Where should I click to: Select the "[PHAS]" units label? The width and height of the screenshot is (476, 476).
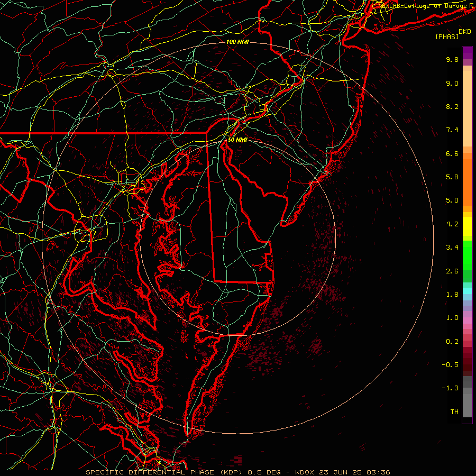(x=447, y=36)
